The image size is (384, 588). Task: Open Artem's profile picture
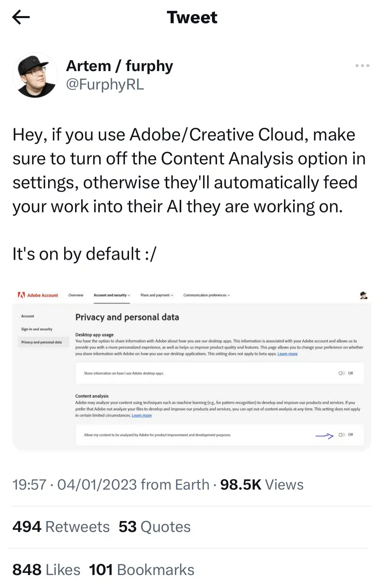pos(35,76)
